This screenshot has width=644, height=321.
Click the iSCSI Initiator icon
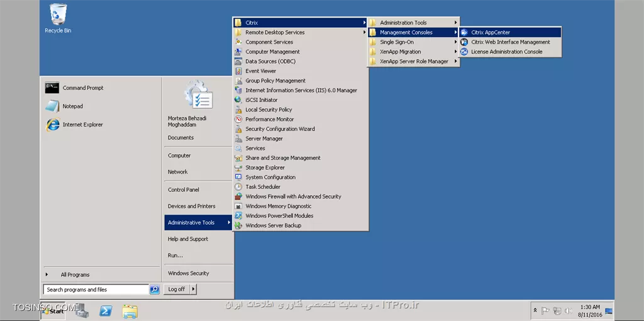tap(238, 100)
